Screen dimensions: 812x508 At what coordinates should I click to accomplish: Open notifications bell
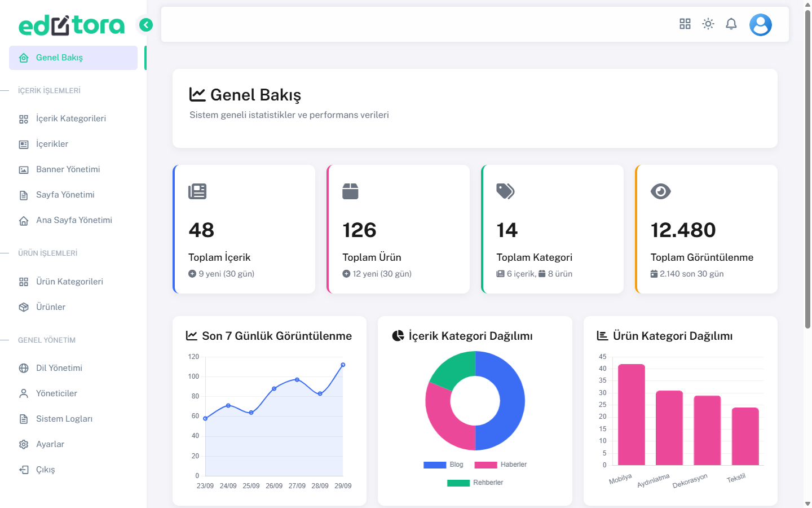tap(731, 24)
